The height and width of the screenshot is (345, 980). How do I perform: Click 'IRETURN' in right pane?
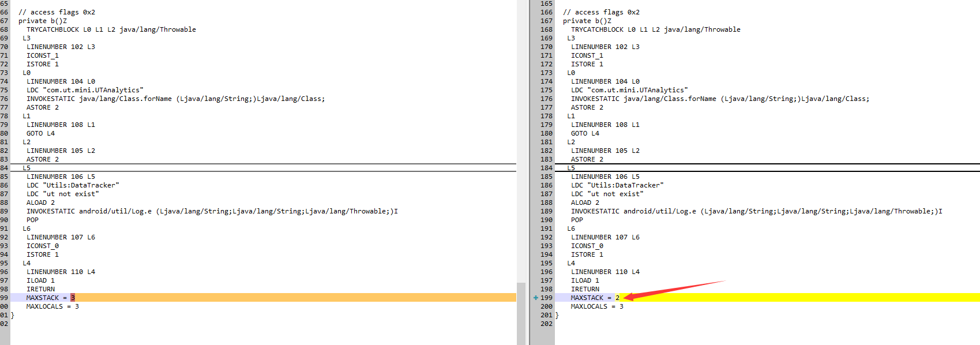(585, 289)
